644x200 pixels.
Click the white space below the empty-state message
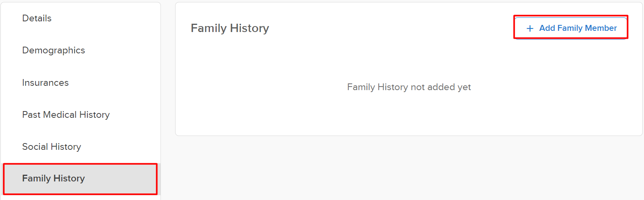(409, 115)
